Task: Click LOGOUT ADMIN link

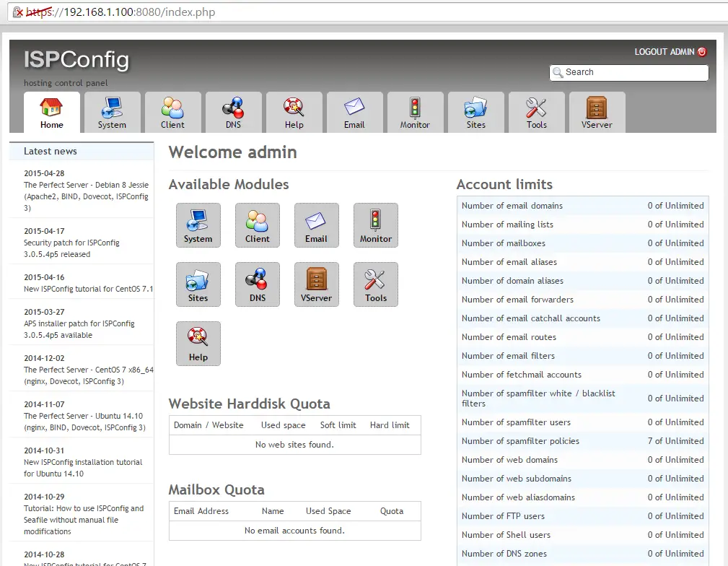Action: pyautogui.click(x=665, y=52)
